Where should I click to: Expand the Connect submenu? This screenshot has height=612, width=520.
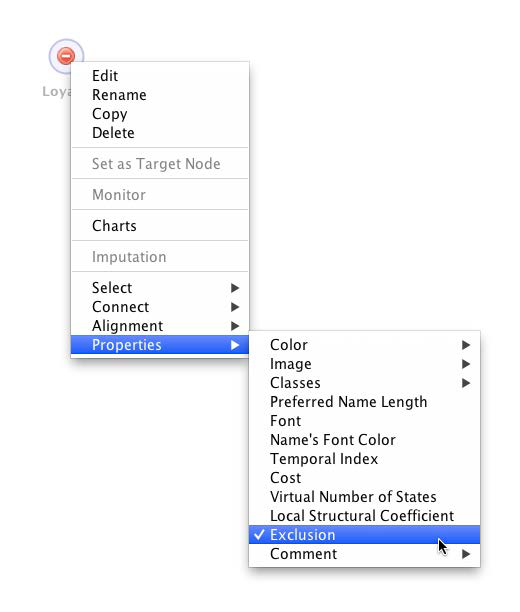click(160, 307)
